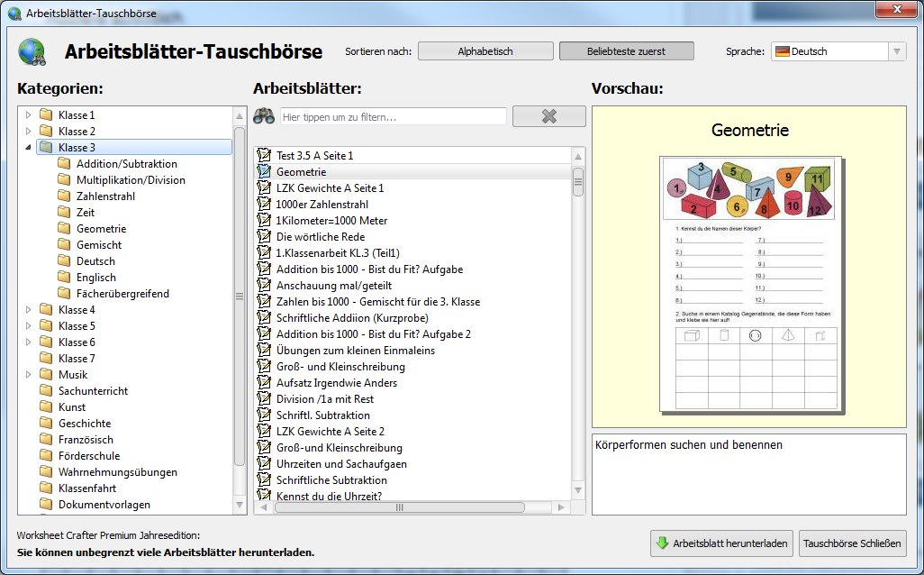
Task: Click the clear filter X button
Action: tap(548, 116)
